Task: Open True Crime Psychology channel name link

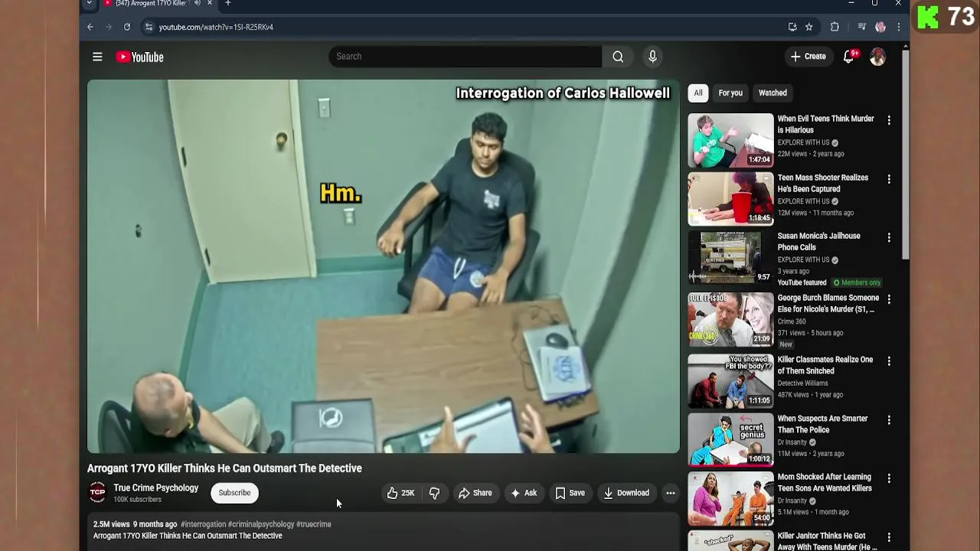Action: [155, 488]
